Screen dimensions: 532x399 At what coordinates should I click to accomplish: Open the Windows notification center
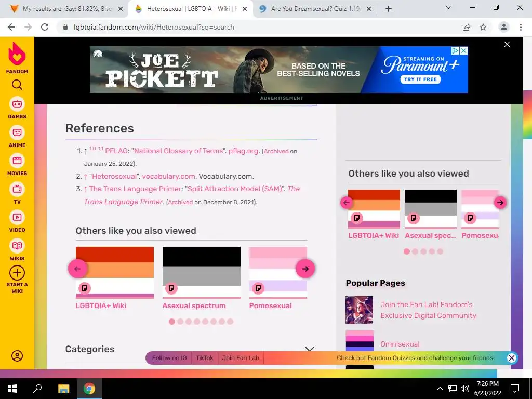515,389
